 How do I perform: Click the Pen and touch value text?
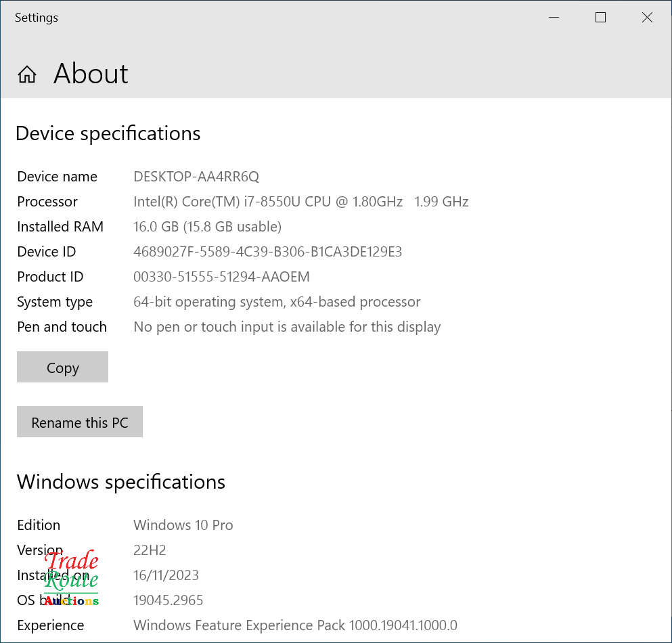pos(287,327)
